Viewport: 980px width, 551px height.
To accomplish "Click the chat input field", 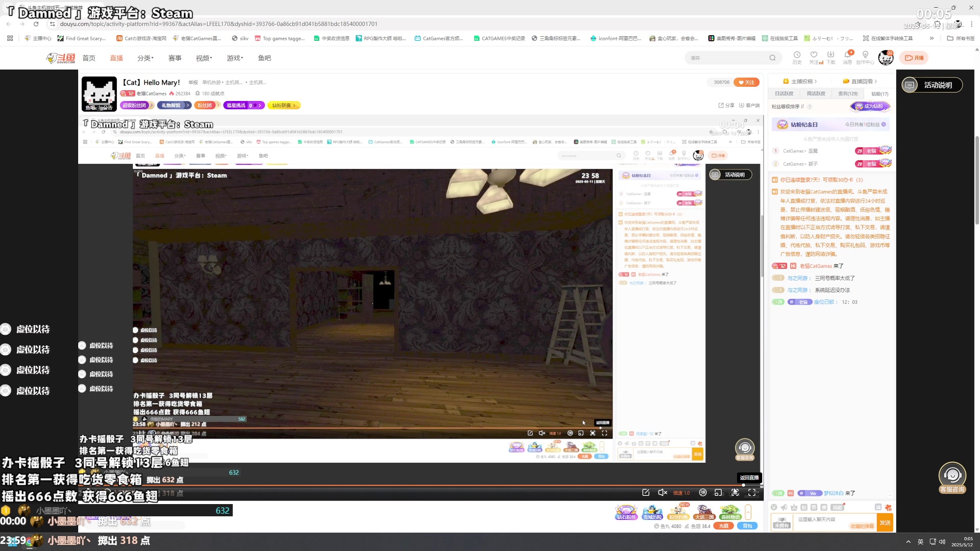I will [x=835, y=522].
